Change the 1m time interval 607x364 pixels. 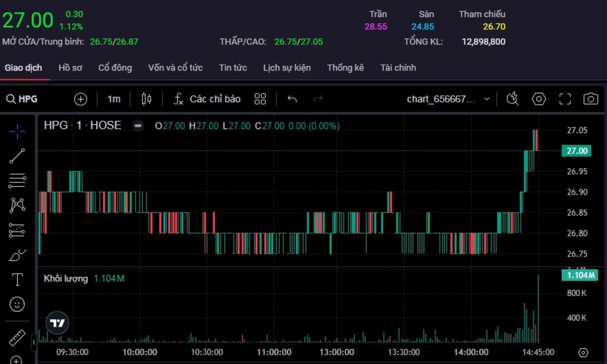(x=114, y=99)
